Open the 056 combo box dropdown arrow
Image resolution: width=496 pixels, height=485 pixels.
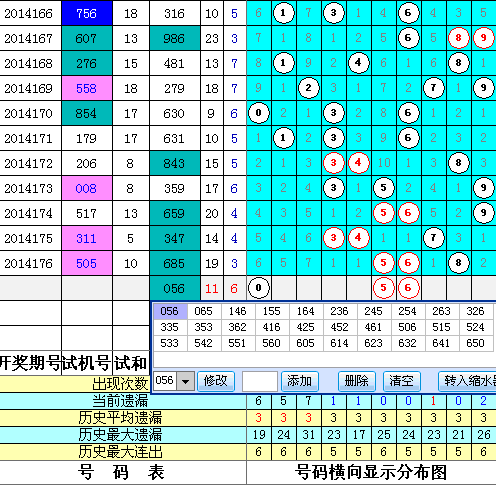click(185, 381)
